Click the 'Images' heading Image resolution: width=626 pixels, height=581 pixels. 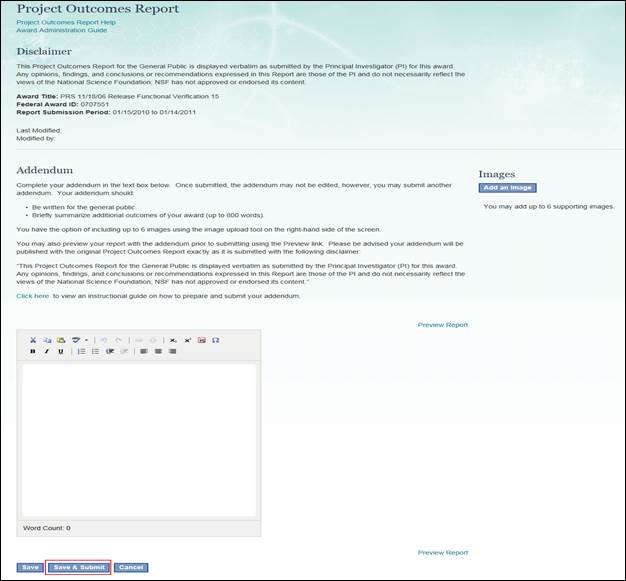[x=497, y=174]
